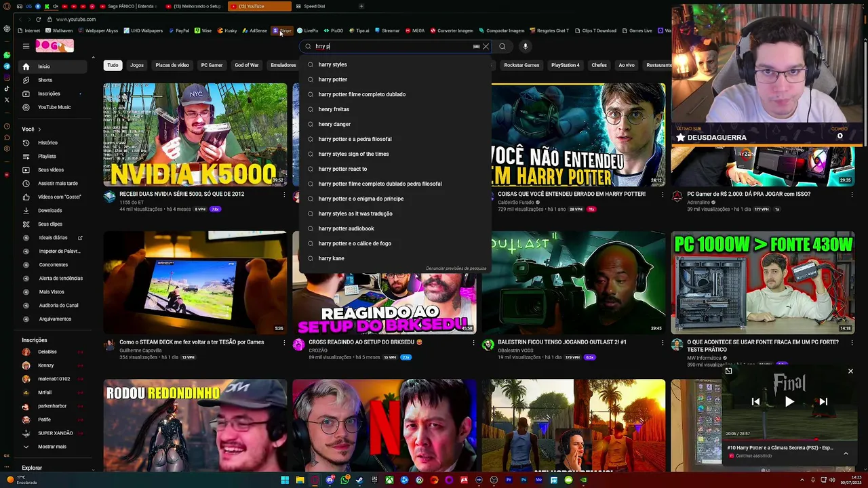Expand the Você section chevron
The image size is (868, 488).
pos(39,129)
